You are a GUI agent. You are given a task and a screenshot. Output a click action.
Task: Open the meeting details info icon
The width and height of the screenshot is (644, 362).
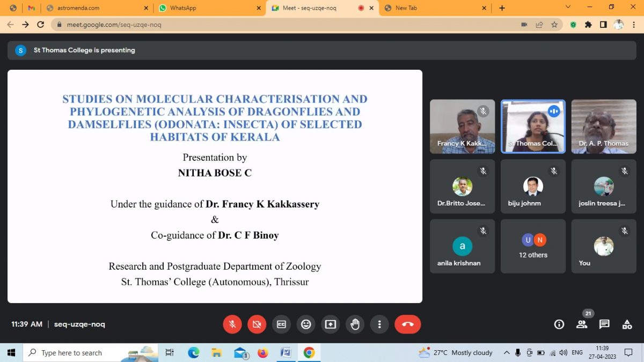[559, 324]
